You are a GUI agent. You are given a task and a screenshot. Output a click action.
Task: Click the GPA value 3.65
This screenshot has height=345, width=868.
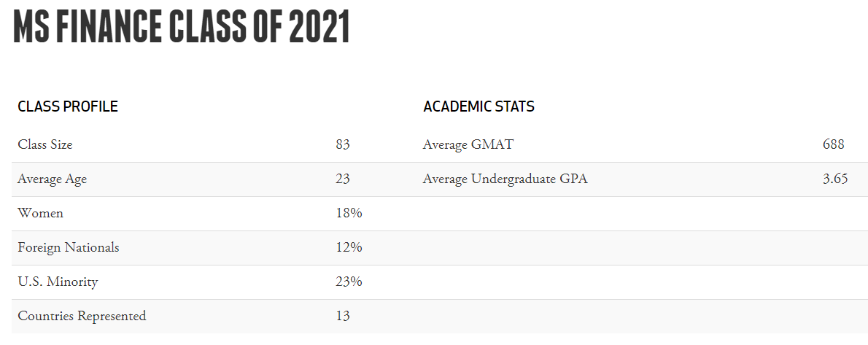coord(835,179)
